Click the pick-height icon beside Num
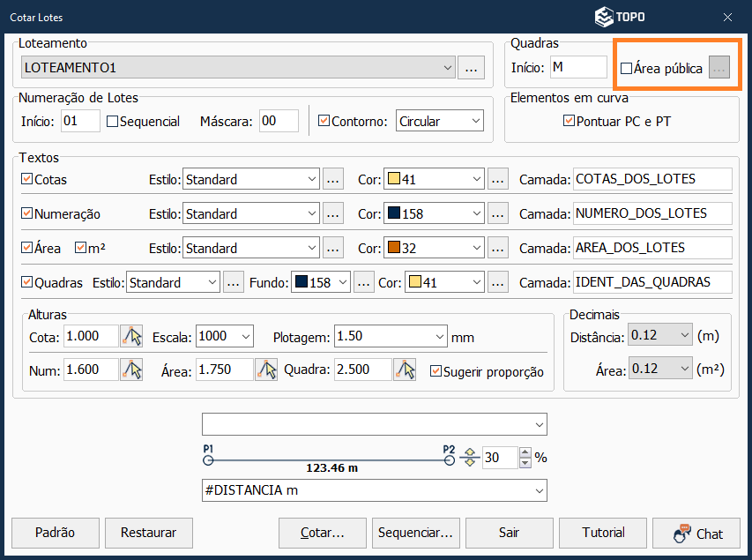The width and height of the screenshot is (752, 560). coord(131,370)
